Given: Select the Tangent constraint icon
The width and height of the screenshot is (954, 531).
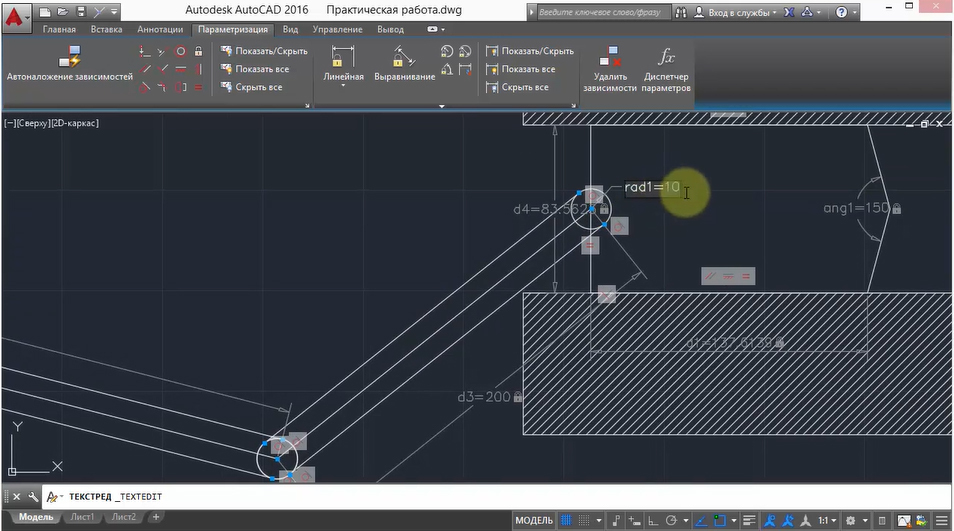Looking at the screenshot, I should [144, 88].
